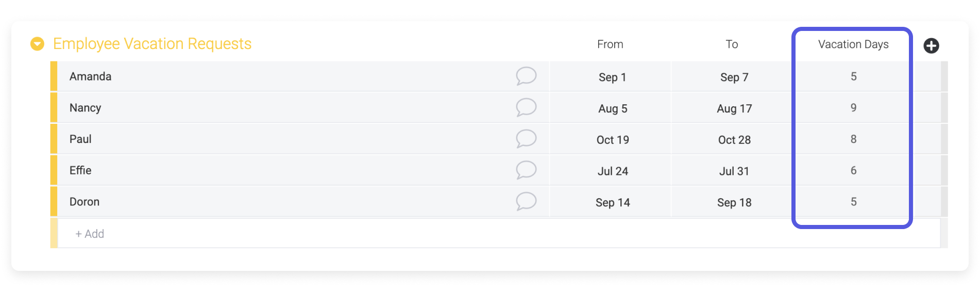Open Nancy's conversation bubble

click(526, 108)
